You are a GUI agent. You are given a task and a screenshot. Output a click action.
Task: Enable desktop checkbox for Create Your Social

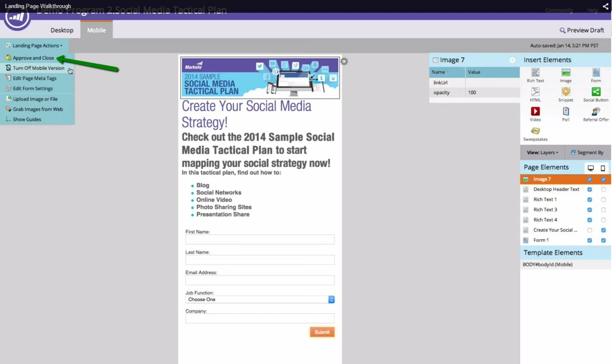click(x=590, y=230)
